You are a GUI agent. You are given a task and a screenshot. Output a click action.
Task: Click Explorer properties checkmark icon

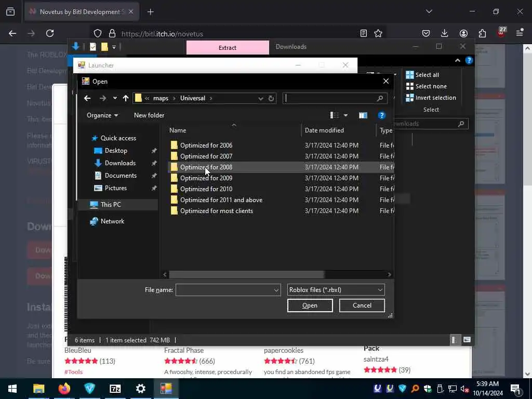pyautogui.click(x=93, y=47)
